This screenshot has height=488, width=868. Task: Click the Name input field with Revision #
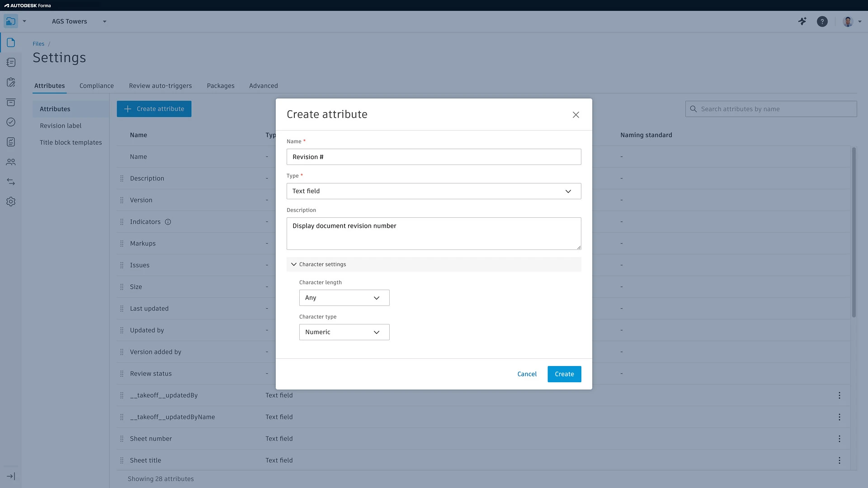[434, 157]
